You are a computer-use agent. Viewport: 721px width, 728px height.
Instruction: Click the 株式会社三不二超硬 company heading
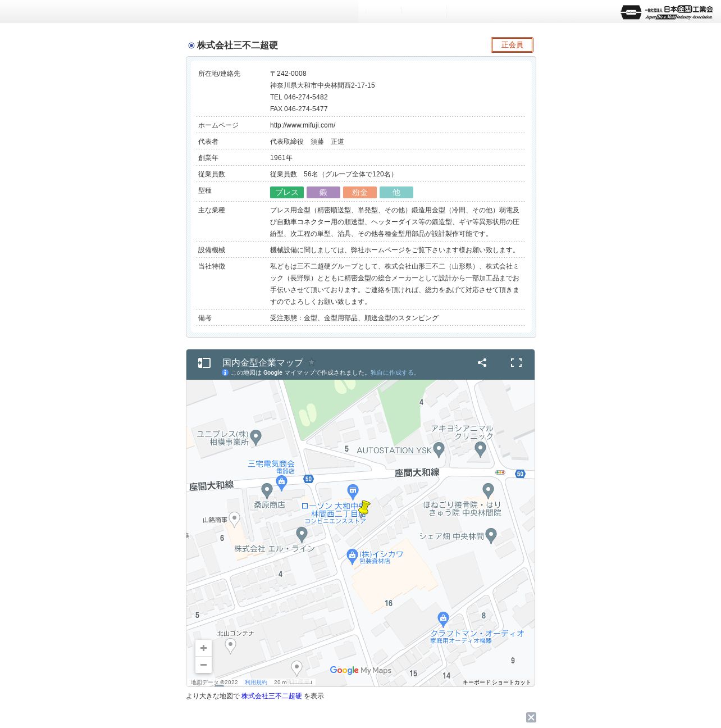pyautogui.click(x=238, y=46)
